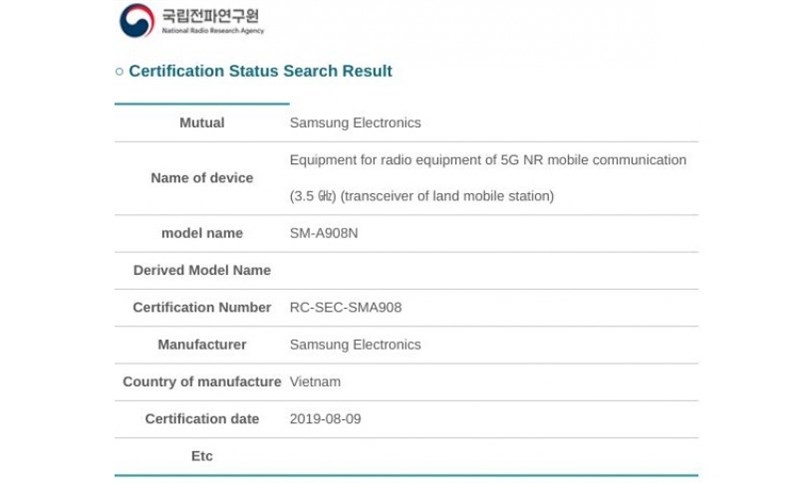Click the National Radio Research Agency logo emblem

(137, 20)
